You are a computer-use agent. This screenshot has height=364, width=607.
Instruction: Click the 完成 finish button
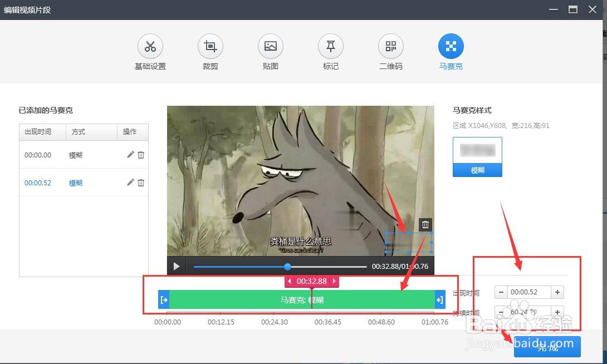coord(547,347)
